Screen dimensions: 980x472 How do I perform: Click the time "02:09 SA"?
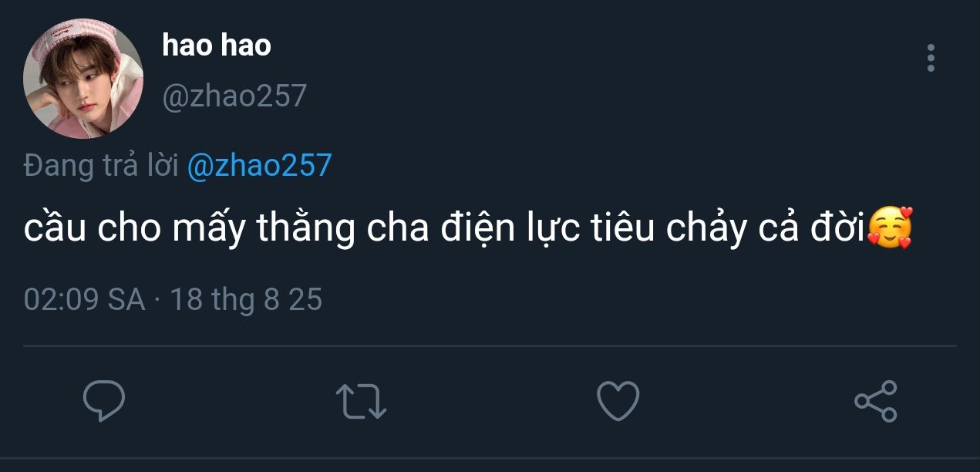tap(84, 299)
